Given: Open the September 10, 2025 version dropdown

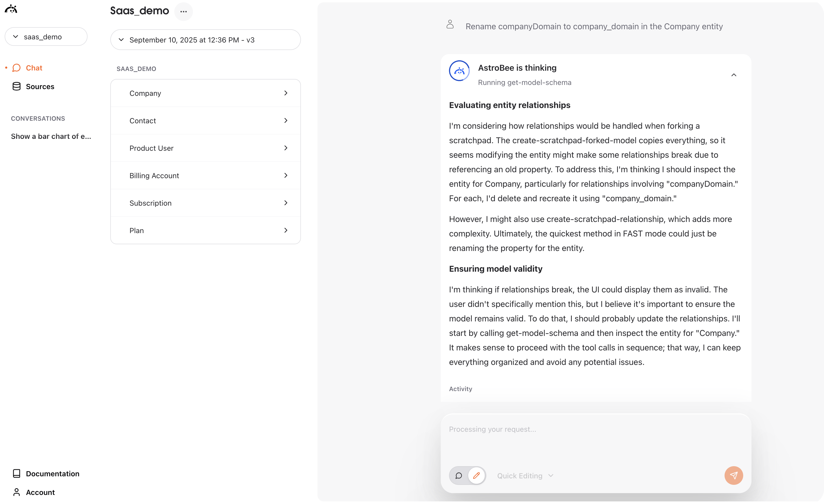Looking at the screenshot, I should tap(205, 40).
